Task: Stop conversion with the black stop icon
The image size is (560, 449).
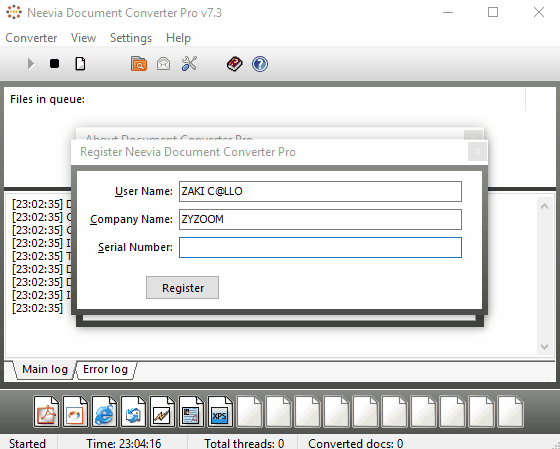Action: pos(54,64)
